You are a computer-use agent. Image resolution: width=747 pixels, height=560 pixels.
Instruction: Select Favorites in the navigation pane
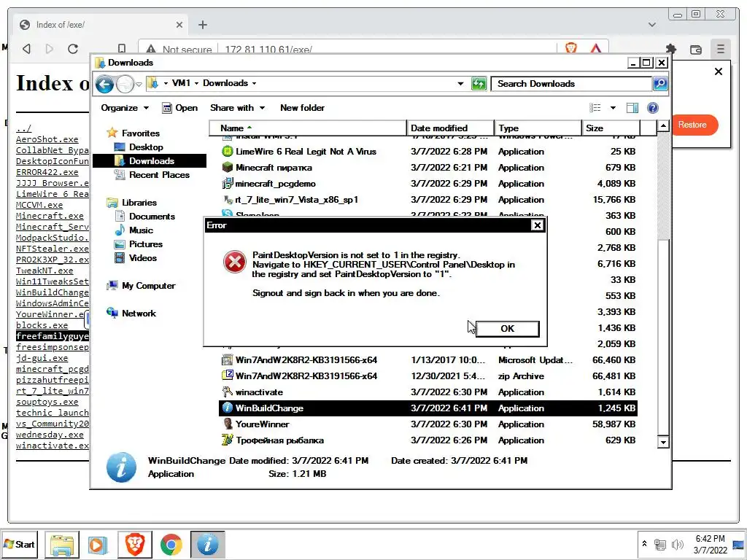point(133,133)
